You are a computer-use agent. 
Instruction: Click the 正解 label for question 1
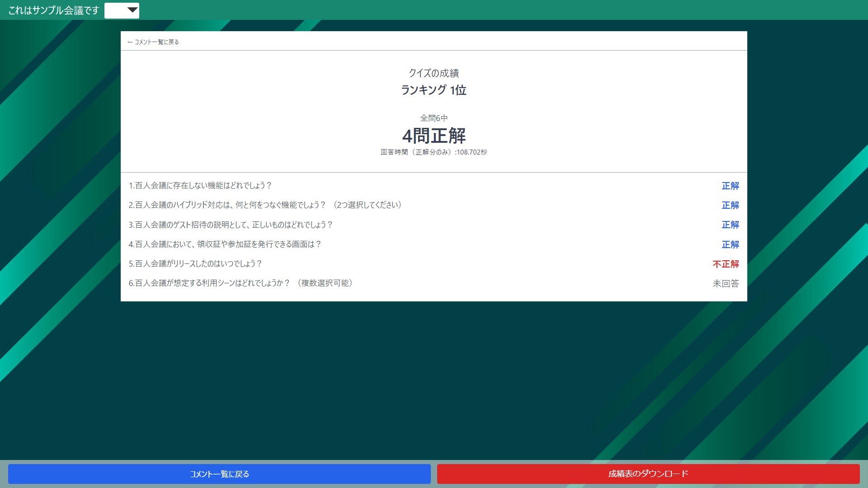tap(730, 186)
